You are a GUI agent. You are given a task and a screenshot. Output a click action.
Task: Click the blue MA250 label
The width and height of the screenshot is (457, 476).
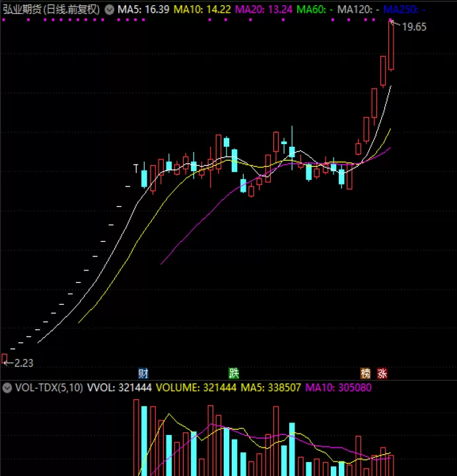click(x=404, y=10)
